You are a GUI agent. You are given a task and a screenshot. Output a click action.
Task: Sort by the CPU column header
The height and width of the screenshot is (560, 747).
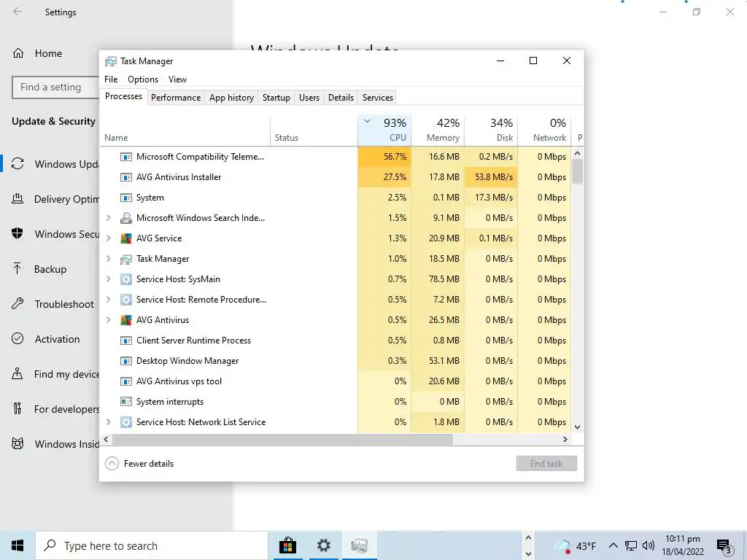384,130
